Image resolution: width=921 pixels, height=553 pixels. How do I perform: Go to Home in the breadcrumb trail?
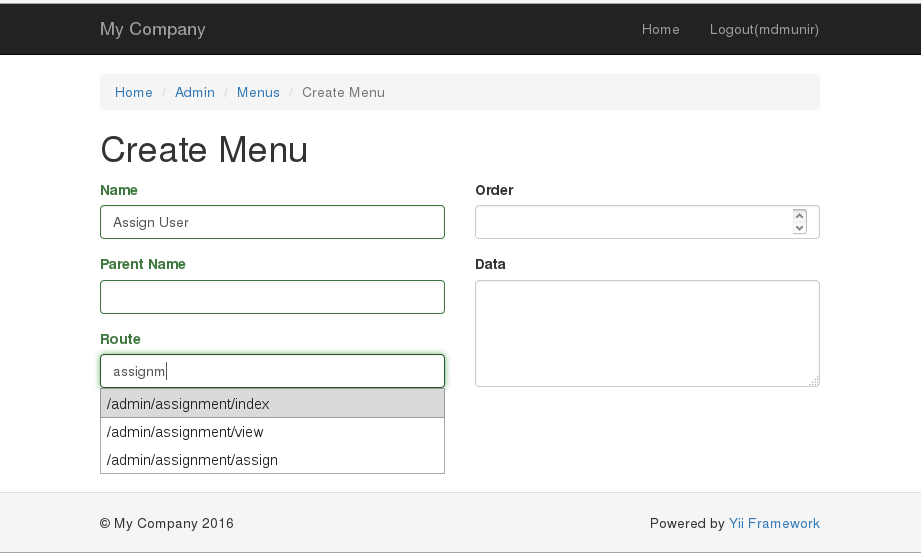tap(133, 92)
